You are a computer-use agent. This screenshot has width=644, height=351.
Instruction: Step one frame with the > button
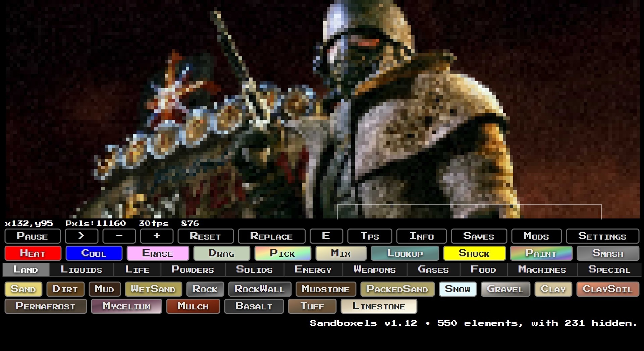coord(82,236)
